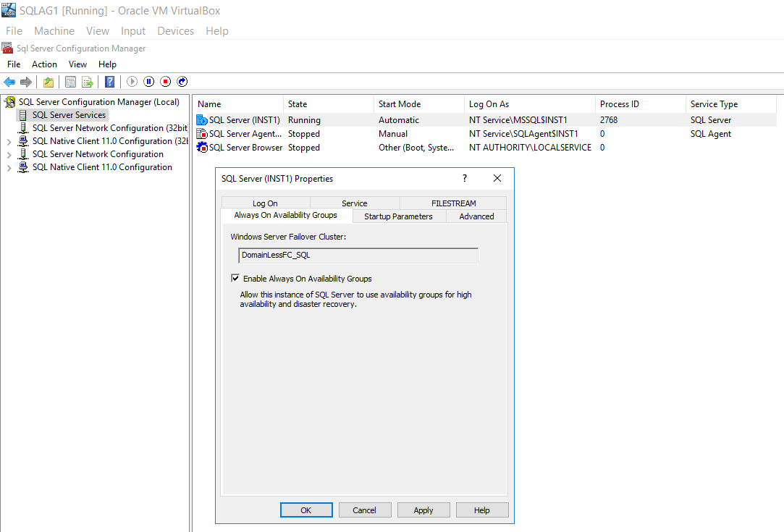Viewport: 784px width, 532px height.
Task: Click the Stop service toolbar icon
Action: point(166,81)
